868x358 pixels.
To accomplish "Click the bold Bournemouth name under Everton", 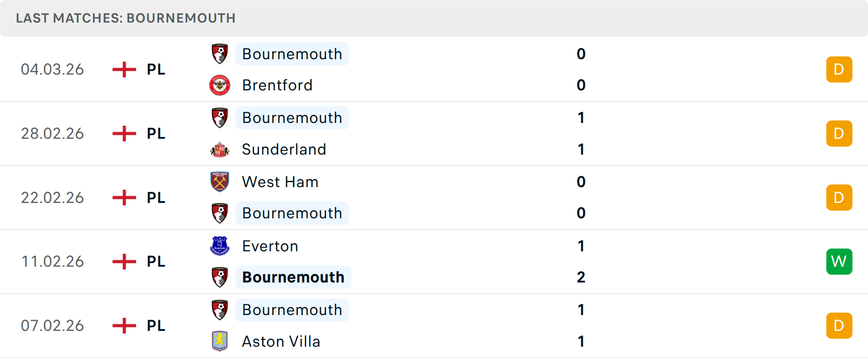I will (x=293, y=277).
